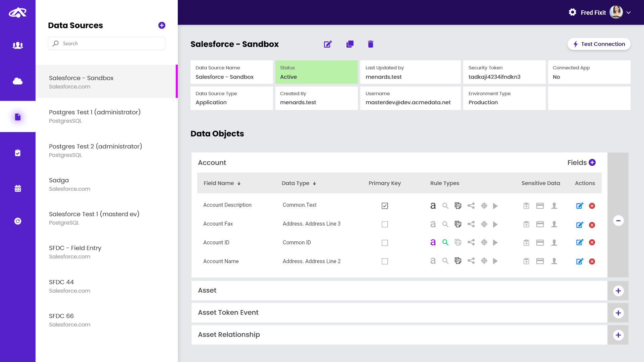Screen dimensions: 644x362
Task: Click the Active status tile
Action: [316, 72]
